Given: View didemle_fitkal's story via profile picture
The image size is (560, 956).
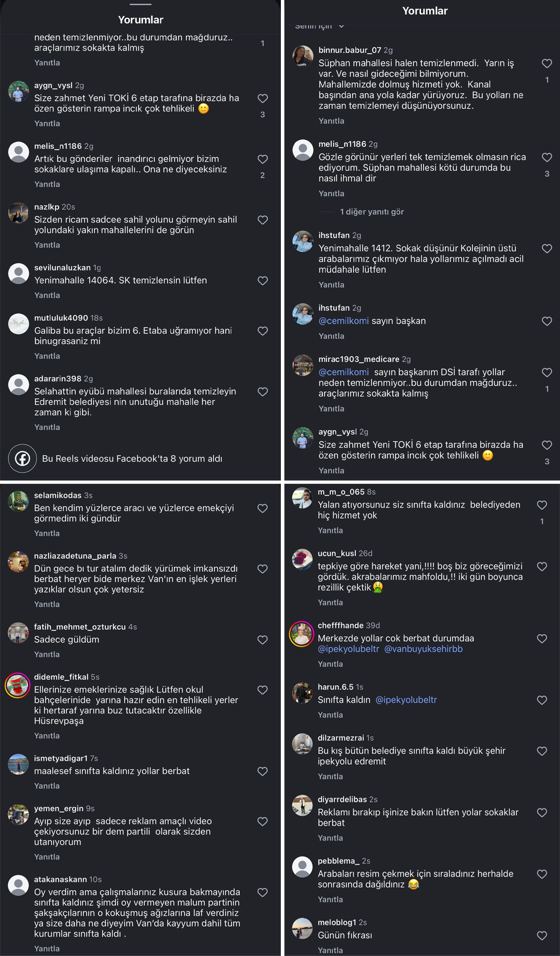Looking at the screenshot, I should click(17, 685).
